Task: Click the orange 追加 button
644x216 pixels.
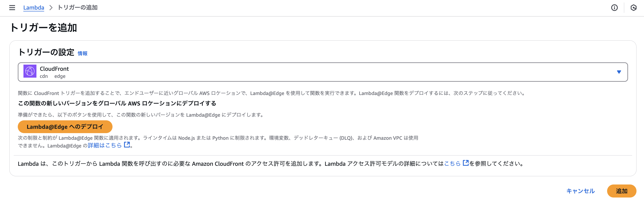Action: 622,191
